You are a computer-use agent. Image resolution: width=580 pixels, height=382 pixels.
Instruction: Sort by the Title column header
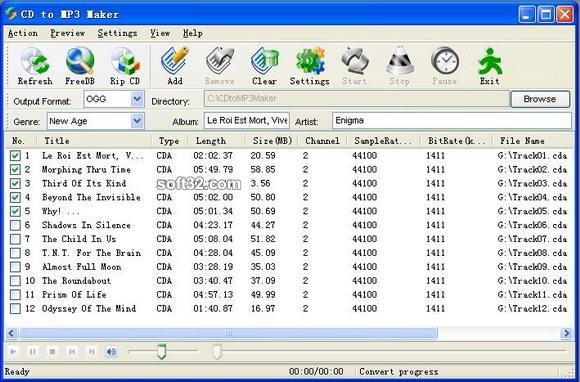point(94,141)
